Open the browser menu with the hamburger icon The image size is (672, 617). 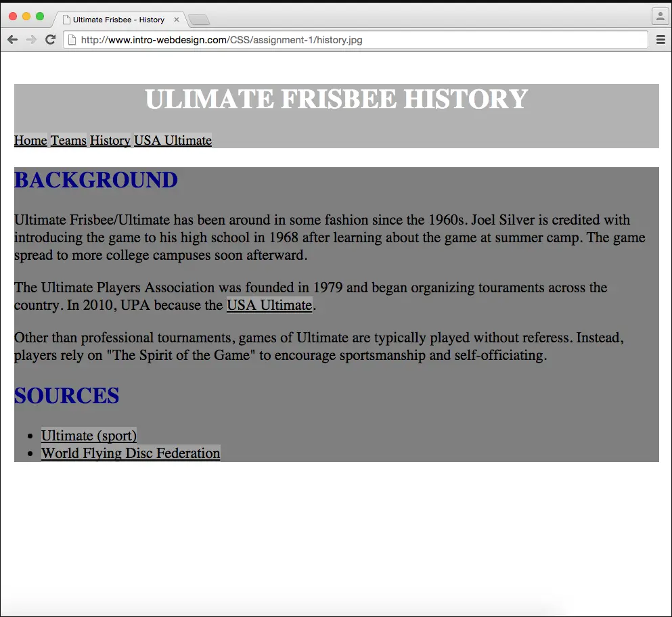click(x=660, y=39)
